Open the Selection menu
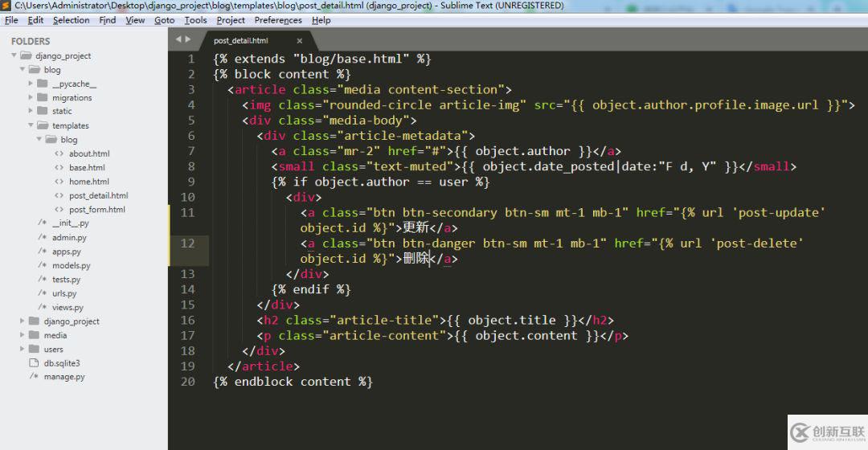868x450 pixels. click(71, 20)
